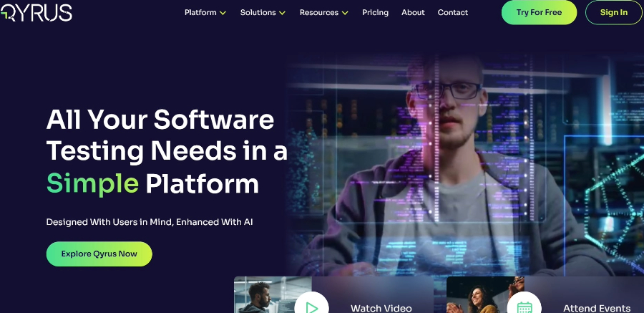
Task: Expand the Resources chevron arrow
Action: [x=345, y=13]
